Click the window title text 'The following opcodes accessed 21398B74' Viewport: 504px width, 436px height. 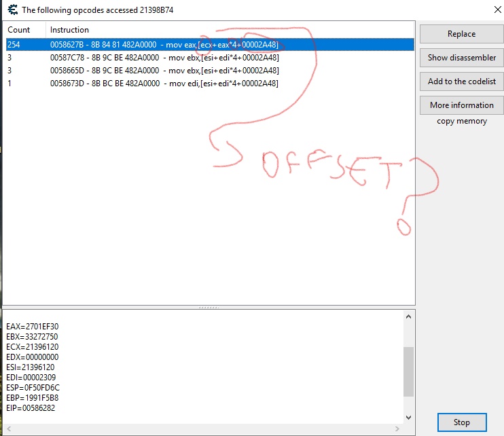(x=98, y=10)
